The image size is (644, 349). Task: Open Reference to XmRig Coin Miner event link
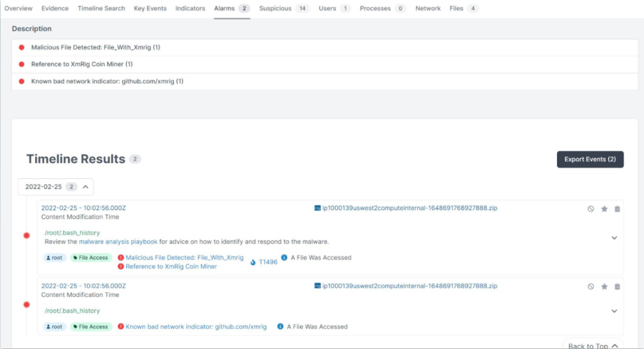pyautogui.click(x=171, y=267)
